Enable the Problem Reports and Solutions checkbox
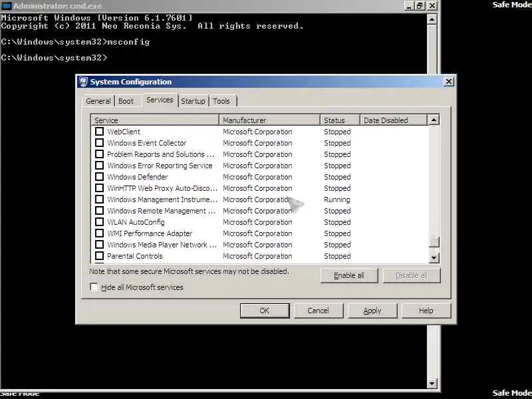Viewport: 532px width, 399px height. [99, 154]
